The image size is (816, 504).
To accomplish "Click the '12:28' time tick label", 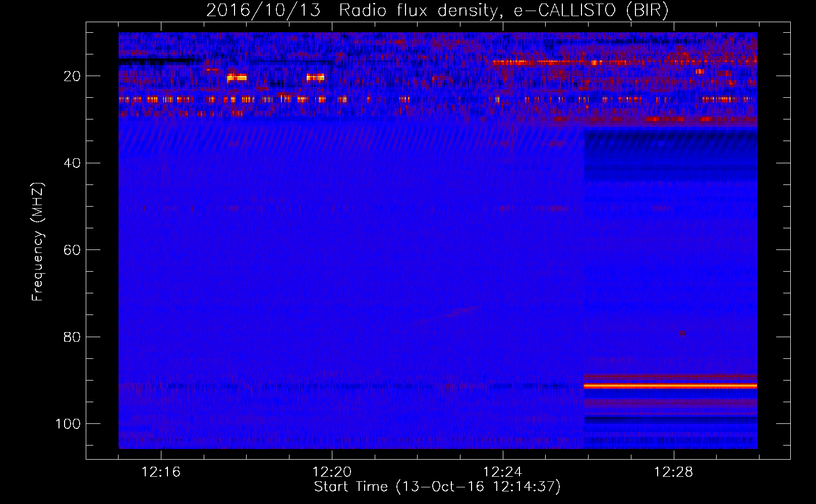I will pos(674,472).
